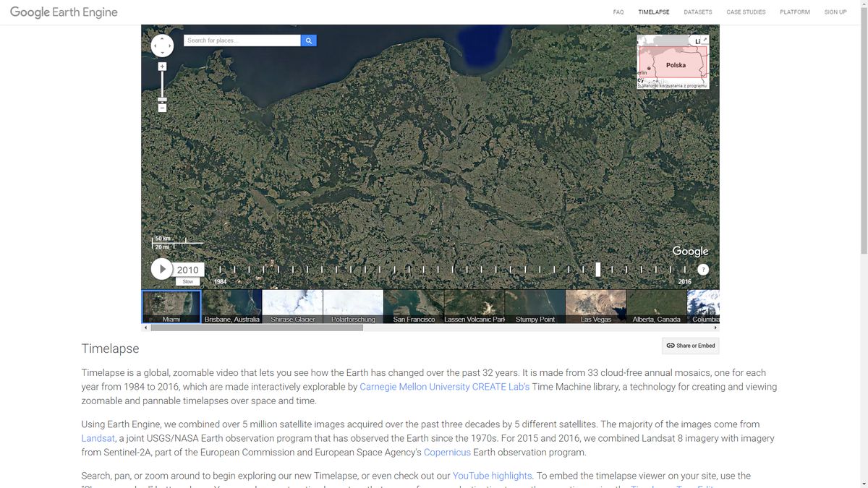Toggle Slow playback speed

[188, 281]
